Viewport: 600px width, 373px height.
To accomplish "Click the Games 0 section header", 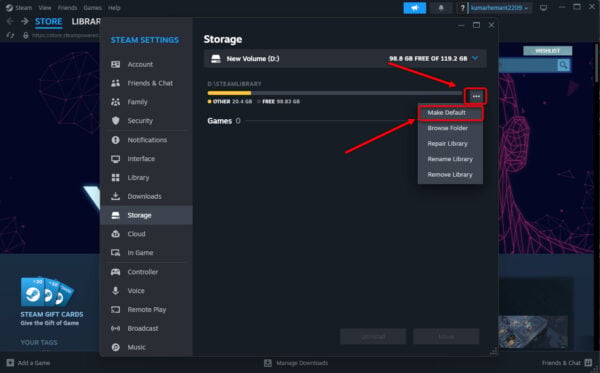I will coord(224,121).
